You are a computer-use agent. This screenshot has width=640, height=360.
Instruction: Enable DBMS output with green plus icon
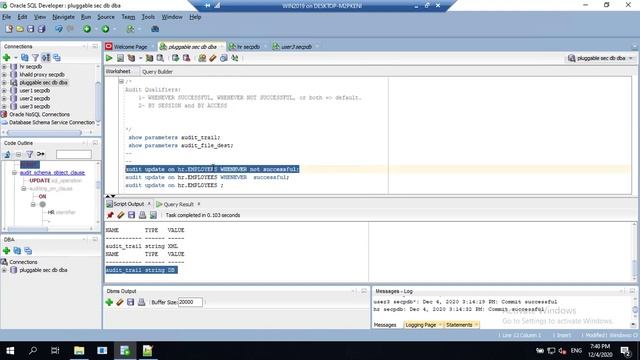pos(109,302)
